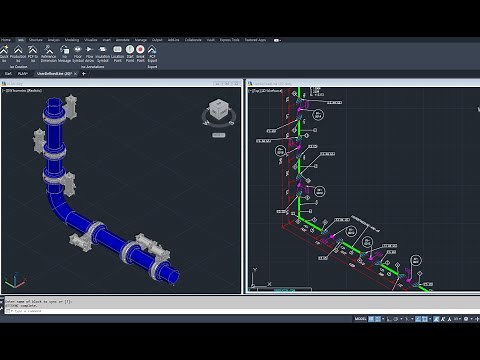The image size is (480, 360).
Task: Click the workspace switching gear icon
Action: (466, 319)
